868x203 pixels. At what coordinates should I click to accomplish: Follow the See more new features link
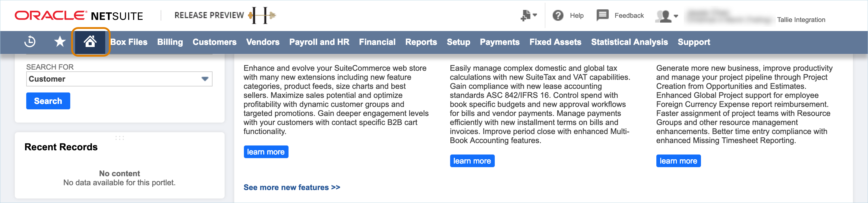[292, 188]
